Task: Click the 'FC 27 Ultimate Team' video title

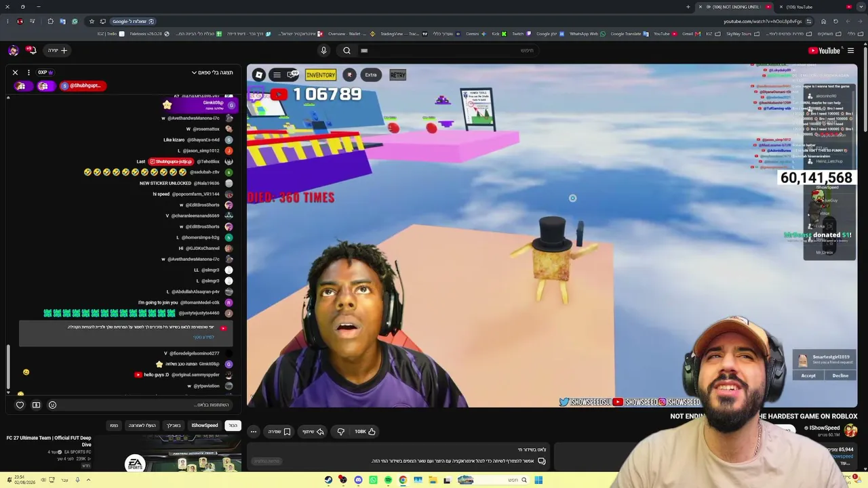Action: [49, 441]
